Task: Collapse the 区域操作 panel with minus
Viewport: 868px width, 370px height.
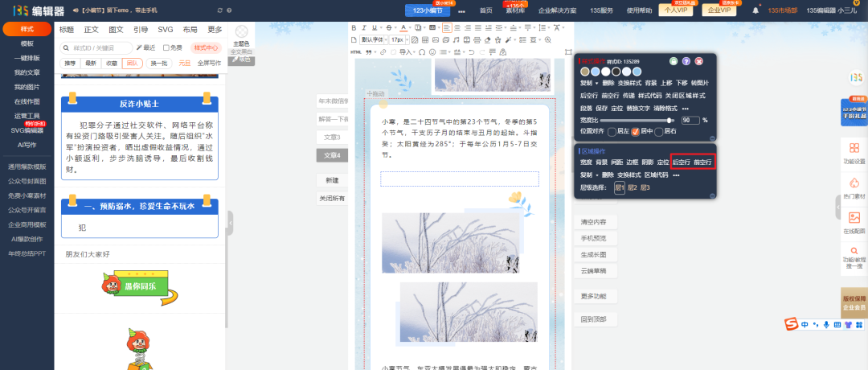Action: [712, 195]
